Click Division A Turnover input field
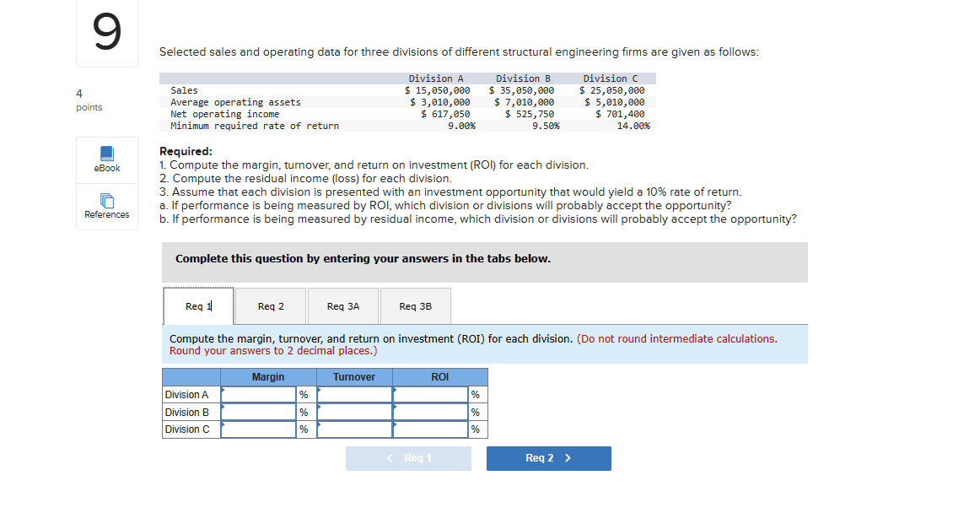This screenshot has width=980, height=513. (x=354, y=394)
